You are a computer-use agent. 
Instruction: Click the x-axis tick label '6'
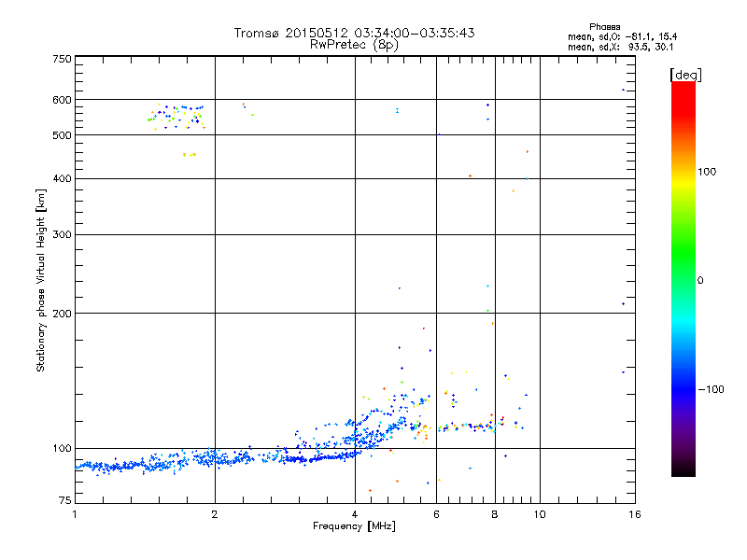[x=436, y=514]
